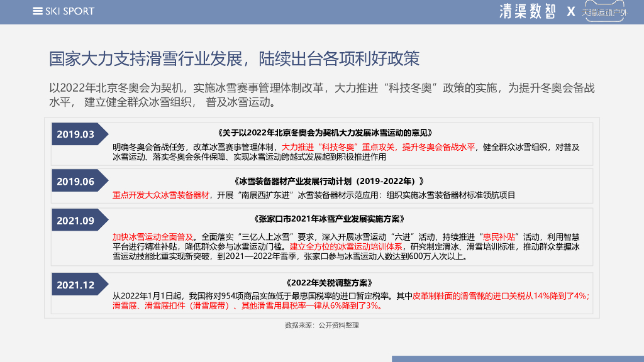644x362 pixels.
Task: Click the X separator between logos
Action: (x=571, y=11)
